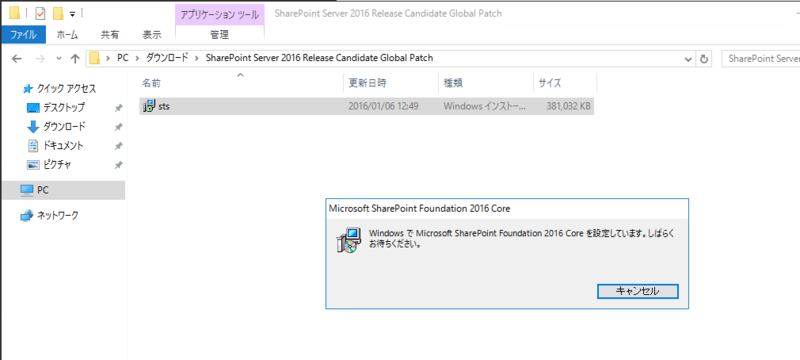This screenshot has width=800, height=360.
Task: Select the sts installer file
Action: click(366, 107)
